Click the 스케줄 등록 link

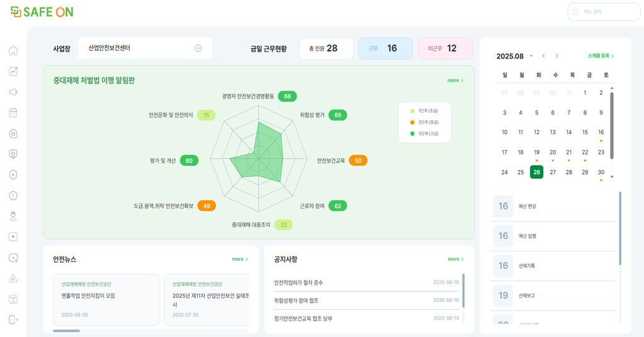[x=601, y=56]
